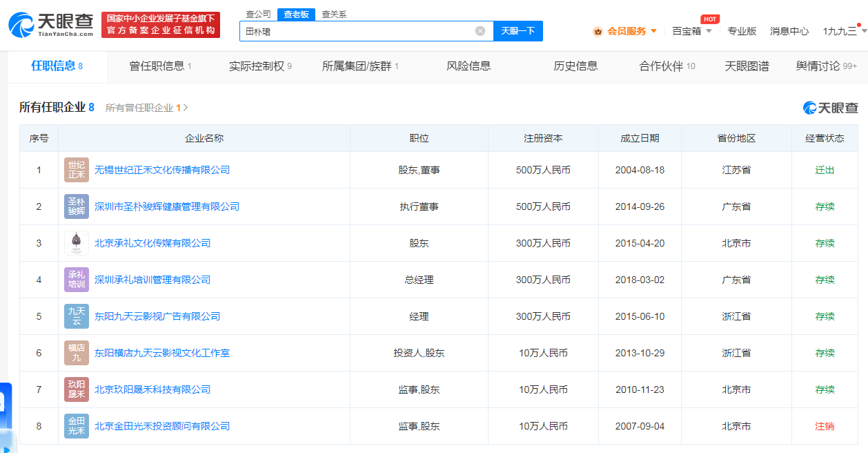Click the 省份地区 column header
Image resolution: width=868 pixels, height=453 pixels.
736,138
